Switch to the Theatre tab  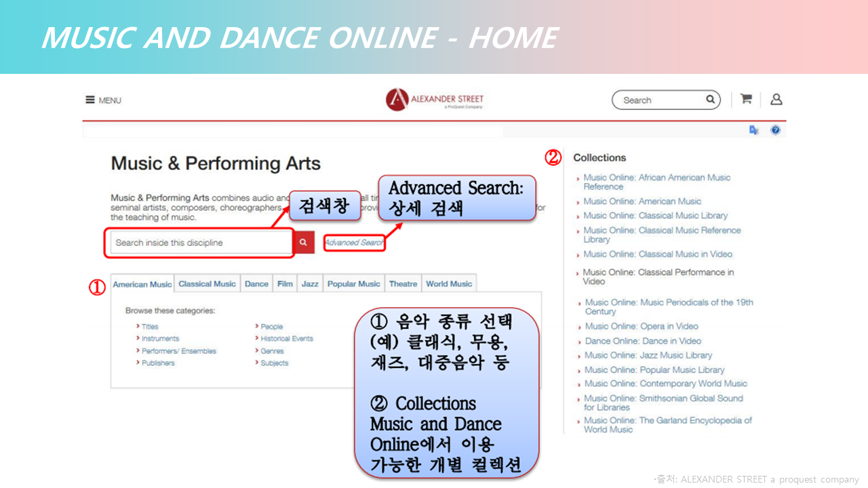point(403,284)
